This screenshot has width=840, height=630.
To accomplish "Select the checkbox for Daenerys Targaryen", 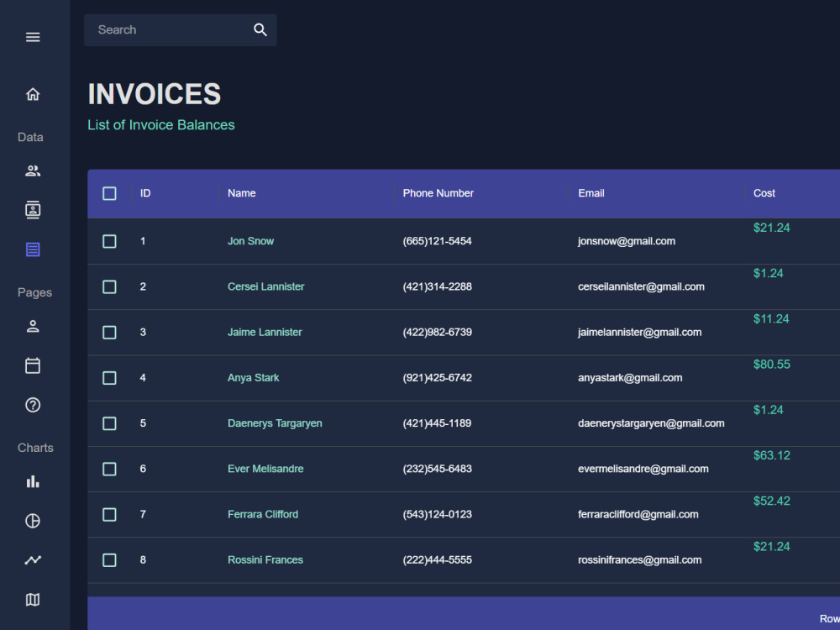I will pyautogui.click(x=109, y=423).
